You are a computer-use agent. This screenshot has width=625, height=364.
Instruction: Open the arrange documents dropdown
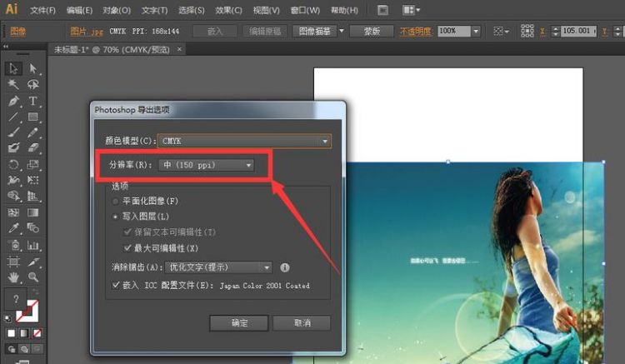tap(412, 10)
